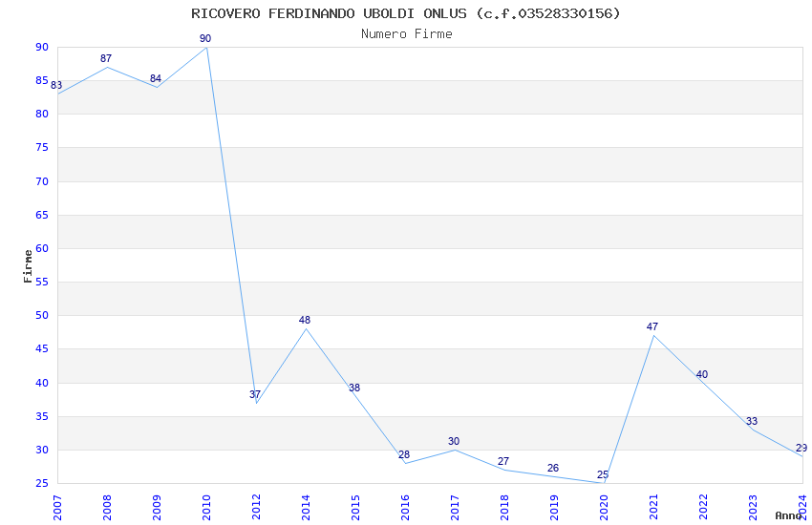Click the x-axis year label 2020
The height and width of the screenshot is (525, 812).
(x=605, y=508)
